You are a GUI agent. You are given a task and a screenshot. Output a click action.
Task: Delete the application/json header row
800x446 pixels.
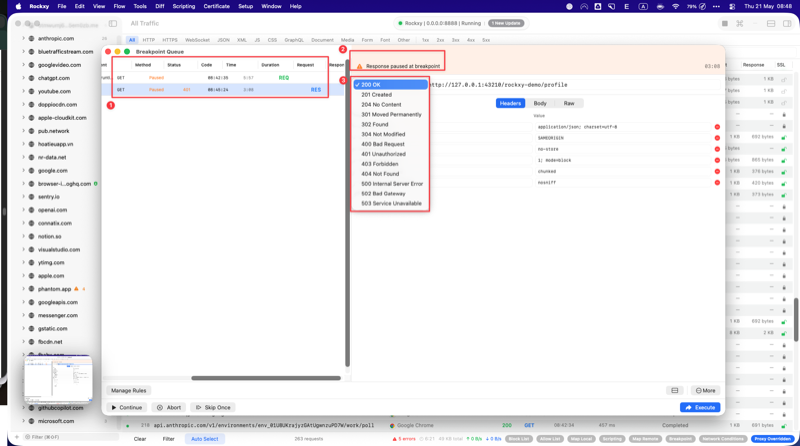[717, 127]
